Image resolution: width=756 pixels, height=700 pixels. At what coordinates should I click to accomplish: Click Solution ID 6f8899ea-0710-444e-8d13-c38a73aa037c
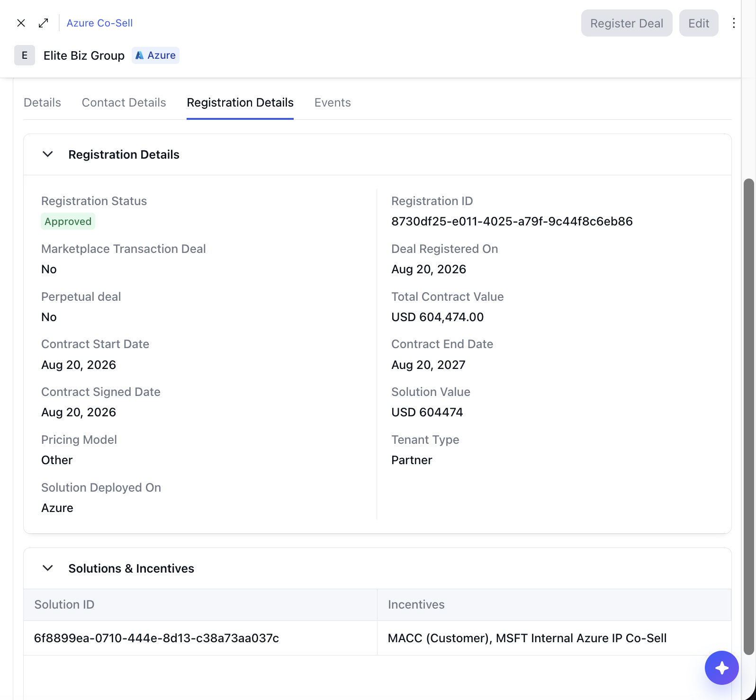click(156, 638)
